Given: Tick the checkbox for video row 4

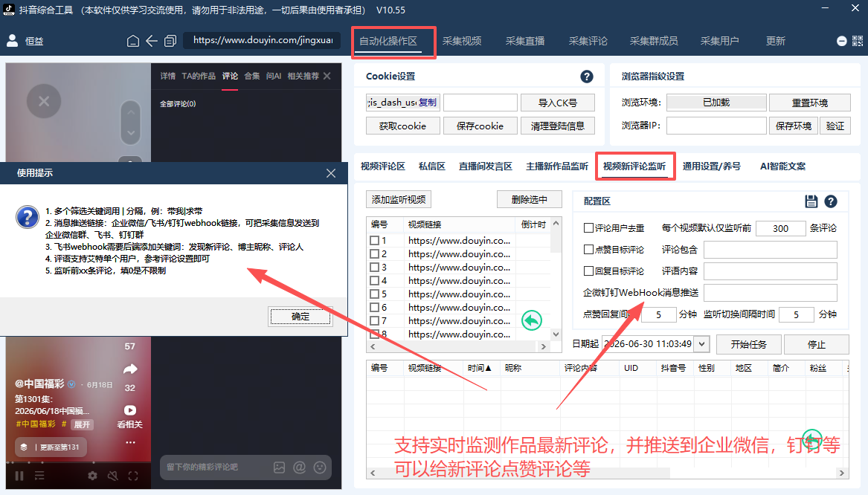Looking at the screenshot, I should (x=374, y=280).
